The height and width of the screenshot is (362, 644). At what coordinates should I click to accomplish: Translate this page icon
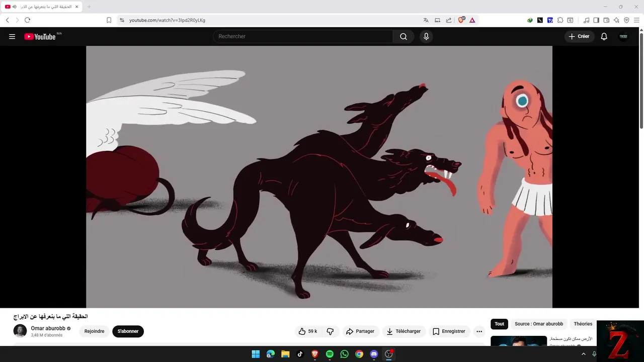click(426, 20)
